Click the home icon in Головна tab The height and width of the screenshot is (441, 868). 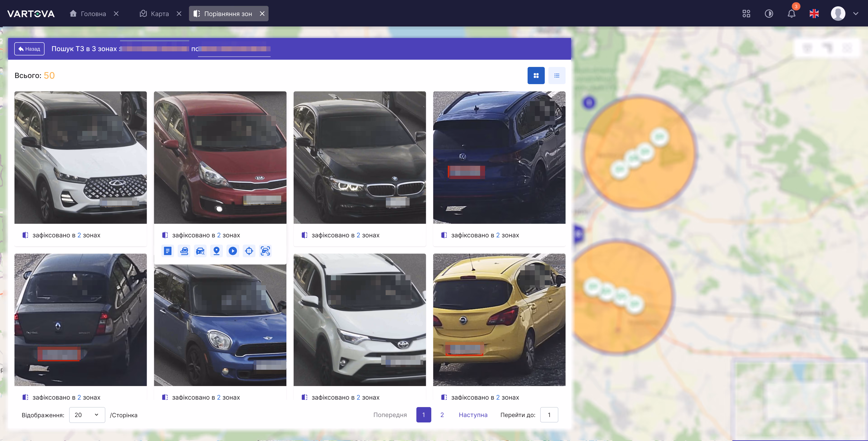click(73, 13)
